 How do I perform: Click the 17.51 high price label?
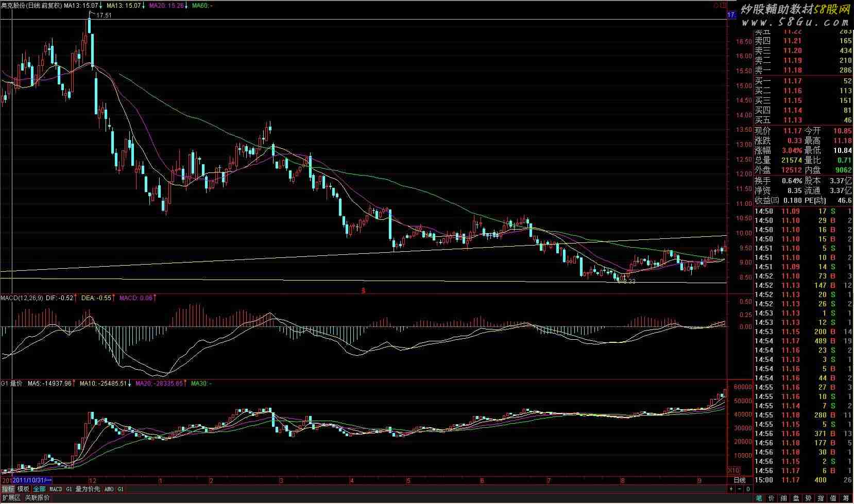(104, 15)
